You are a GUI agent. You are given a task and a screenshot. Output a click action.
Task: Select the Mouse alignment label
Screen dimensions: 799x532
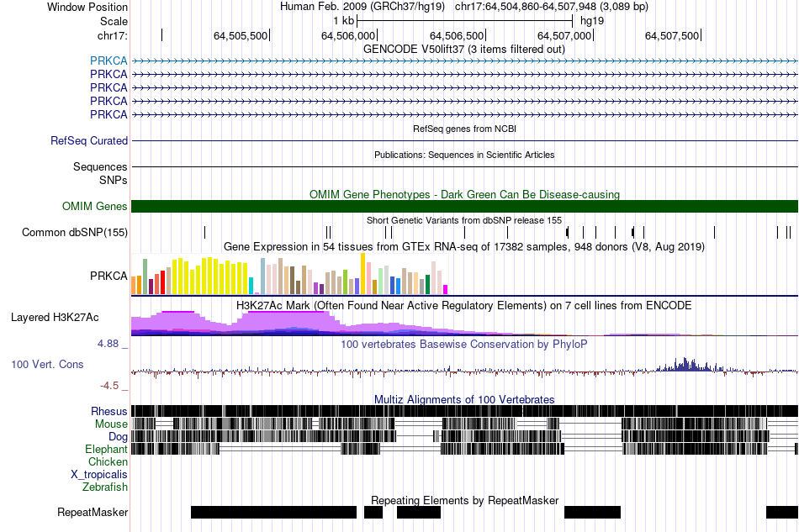(111, 424)
